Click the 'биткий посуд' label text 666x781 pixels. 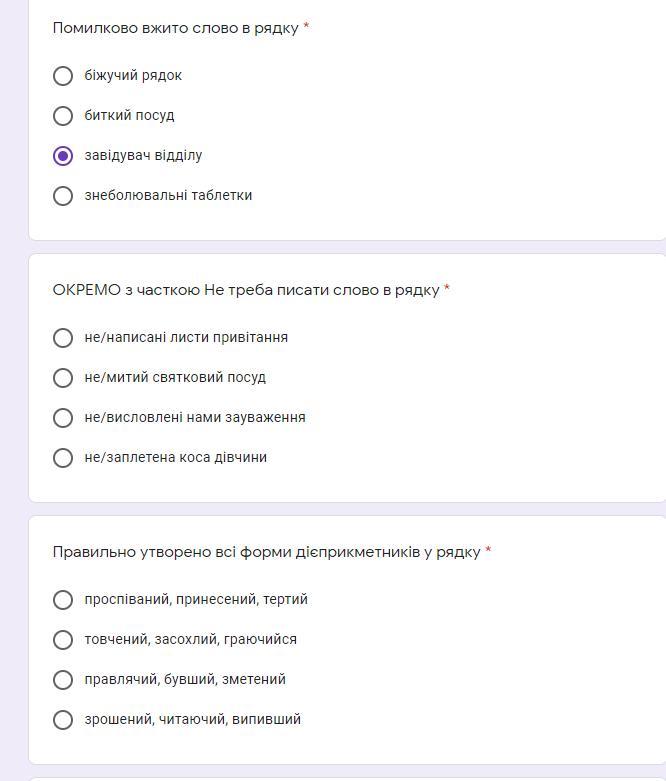tap(130, 116)
